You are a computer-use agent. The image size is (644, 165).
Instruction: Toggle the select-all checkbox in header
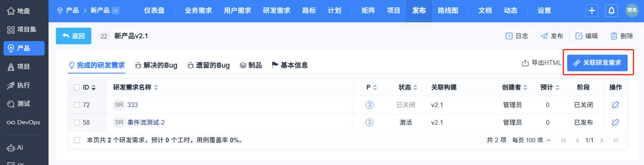[77, 87]
